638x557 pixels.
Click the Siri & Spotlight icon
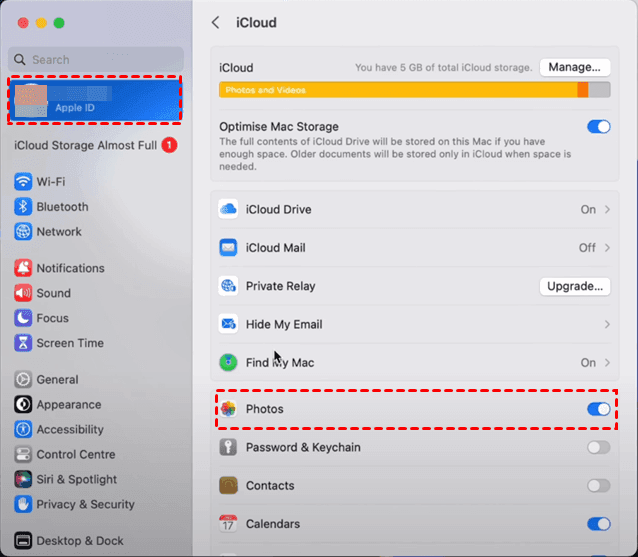pos(23,479)
